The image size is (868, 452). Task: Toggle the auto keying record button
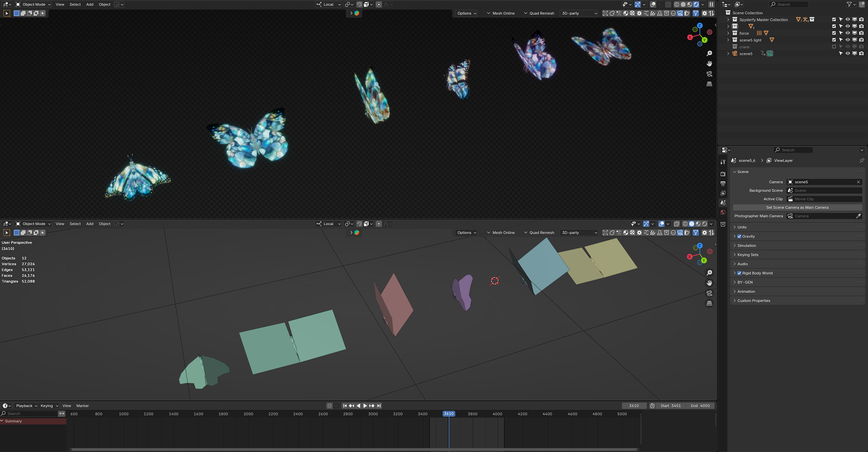[x=330, y=406]
